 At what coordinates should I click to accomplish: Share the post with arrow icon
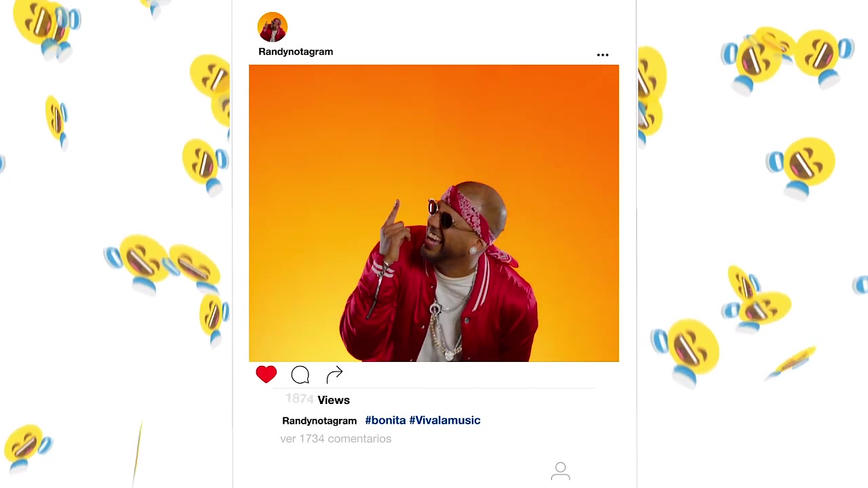pyautogui.click(x=334, y=375)
